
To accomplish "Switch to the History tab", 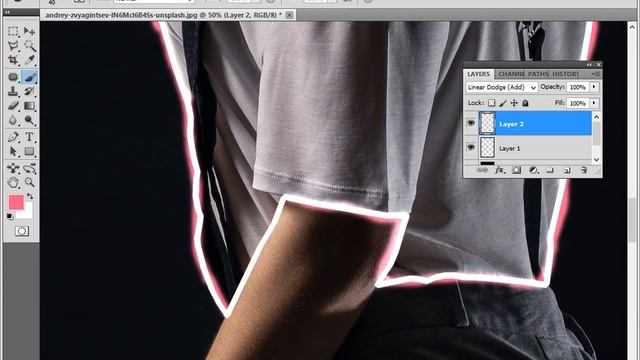I will click(x=565, y=74).
